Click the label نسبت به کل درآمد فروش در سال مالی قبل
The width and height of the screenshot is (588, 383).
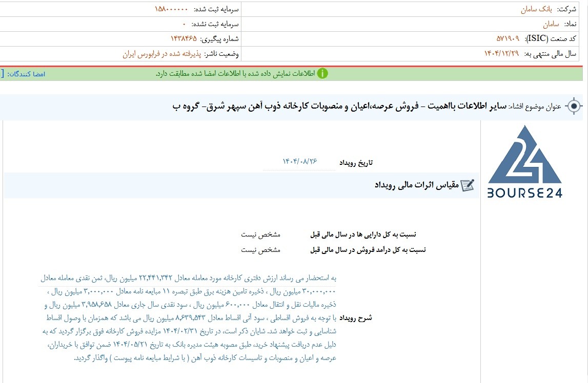click(x=368, y=250)
